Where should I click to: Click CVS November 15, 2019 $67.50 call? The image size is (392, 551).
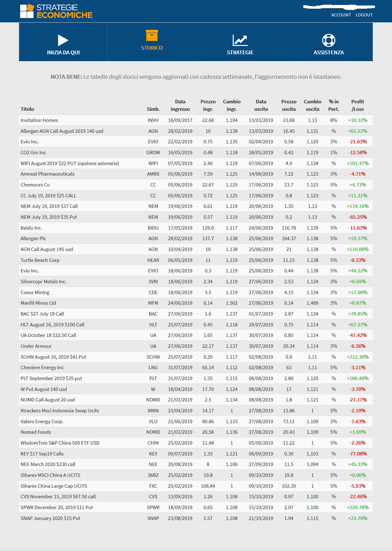58,496
